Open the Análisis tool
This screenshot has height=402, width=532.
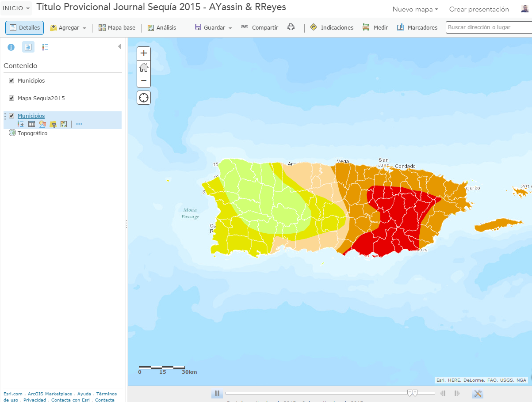[x=162, y=27]
